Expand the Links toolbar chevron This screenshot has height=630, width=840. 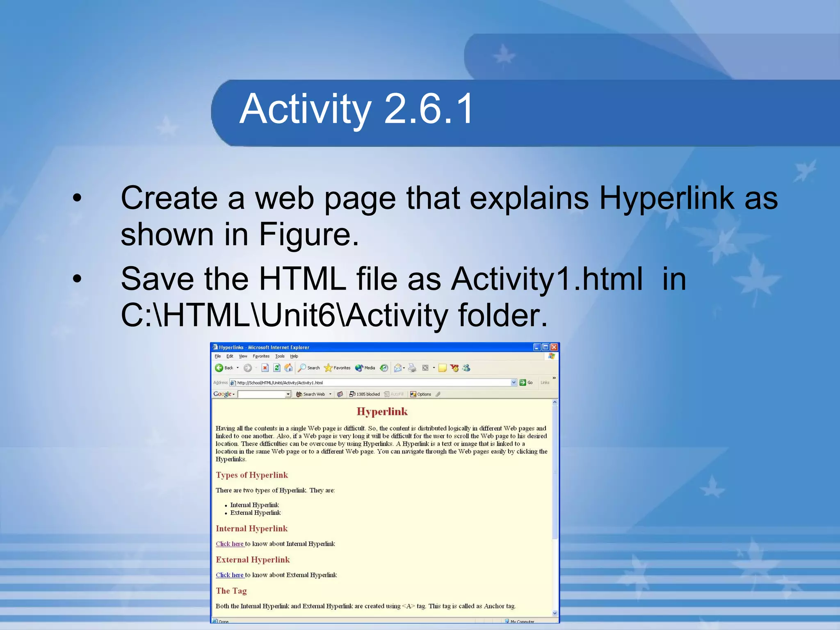554,378
